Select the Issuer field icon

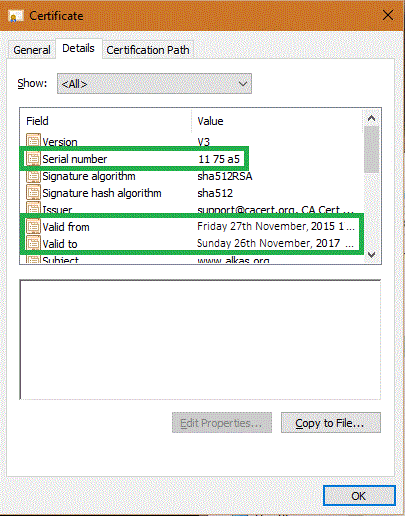coord(33,209)
